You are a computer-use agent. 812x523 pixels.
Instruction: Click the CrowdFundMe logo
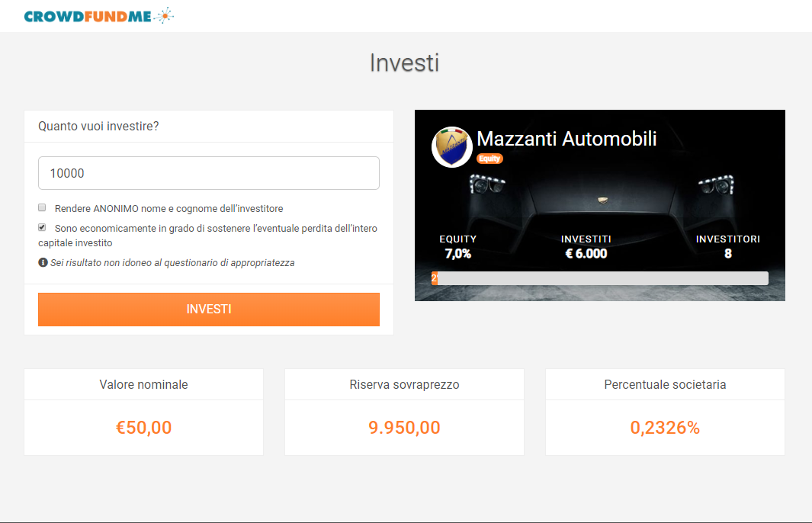(x=99, y=16)
